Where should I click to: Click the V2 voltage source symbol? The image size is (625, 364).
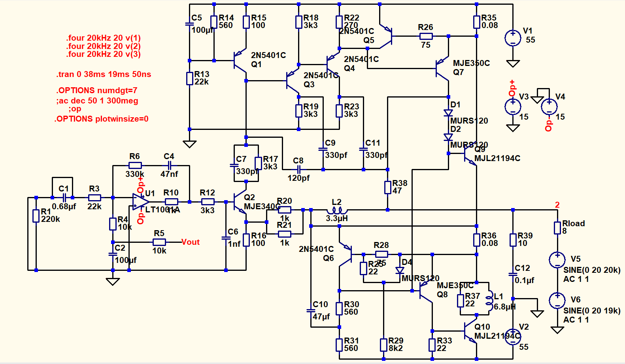[x=513, y=337]
